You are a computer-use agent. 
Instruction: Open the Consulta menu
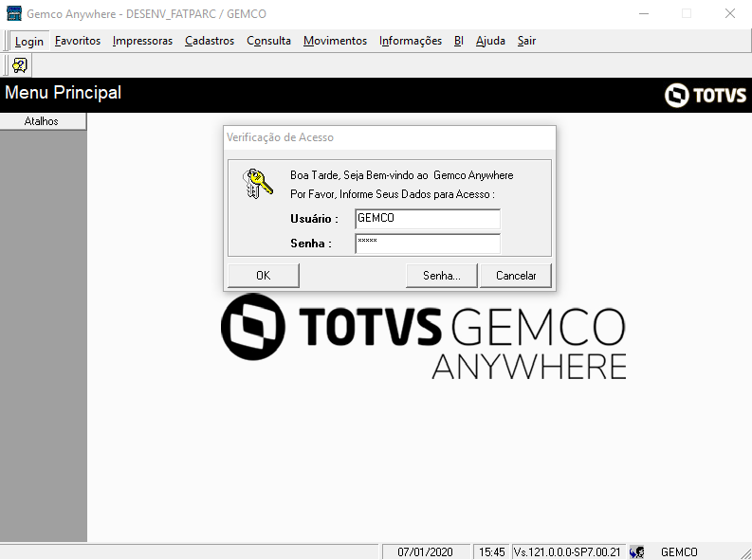268,41
